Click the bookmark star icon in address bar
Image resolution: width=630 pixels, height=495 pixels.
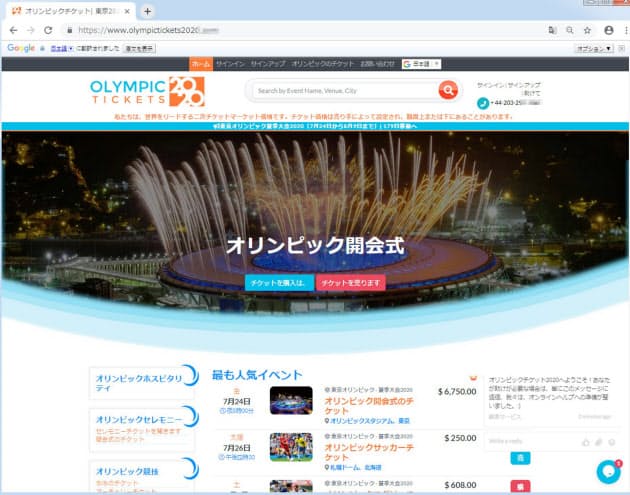pos(586,31)
